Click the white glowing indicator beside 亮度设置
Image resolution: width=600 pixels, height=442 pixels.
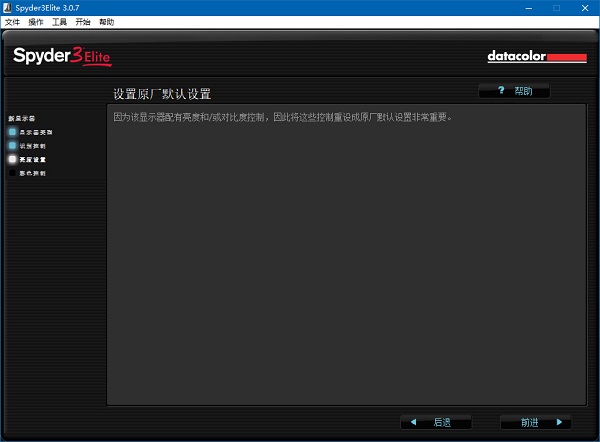pyautogui.click(x=12, y=159)
